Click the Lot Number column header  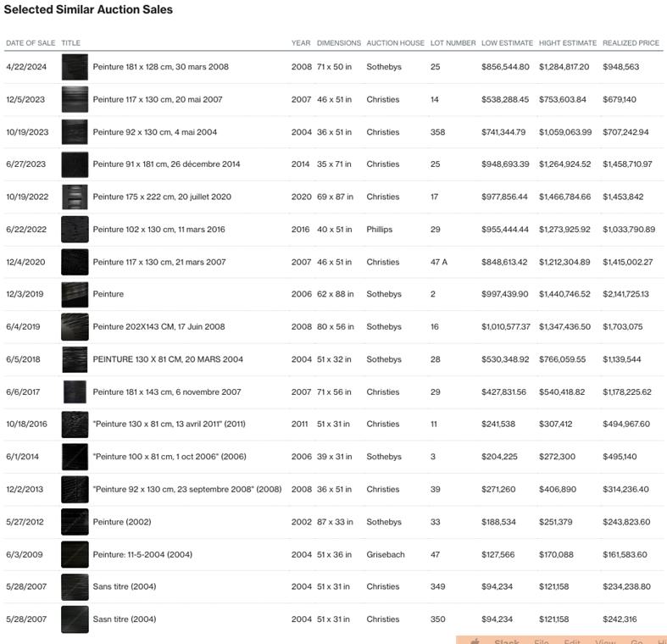coord(453,43)
